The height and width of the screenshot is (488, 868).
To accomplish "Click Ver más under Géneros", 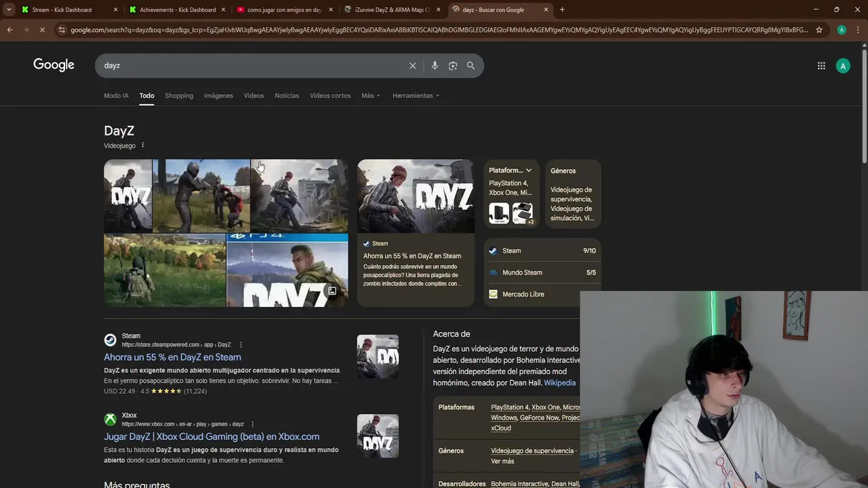I will (x=502, y=461).
